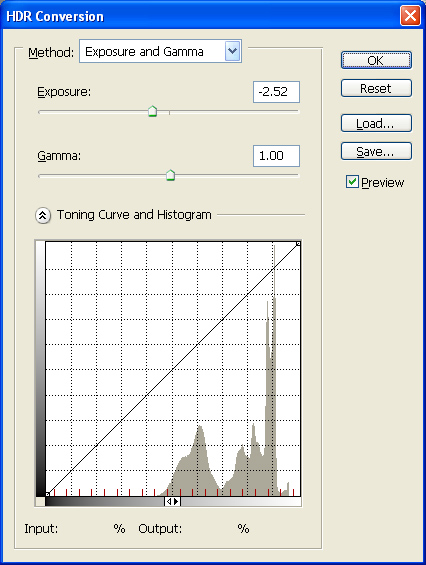This screenshot has width=426, height=565.
Task: Collapse the Toning Curve and Histogram section
Action: point(43,215)
